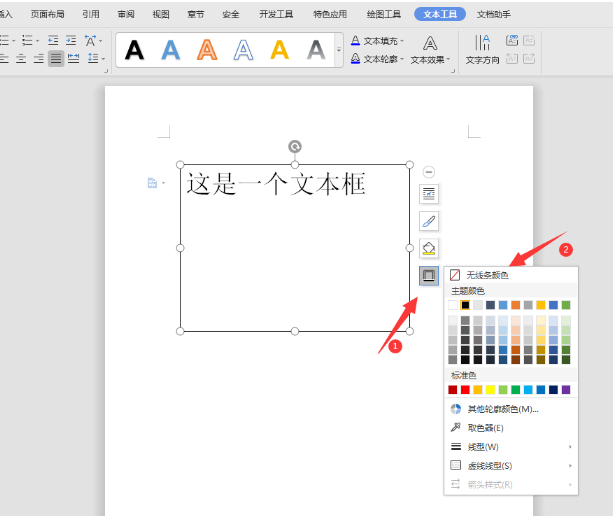Select the purple standard color swatch
The image size is (613, 516).
pos(566,390)
